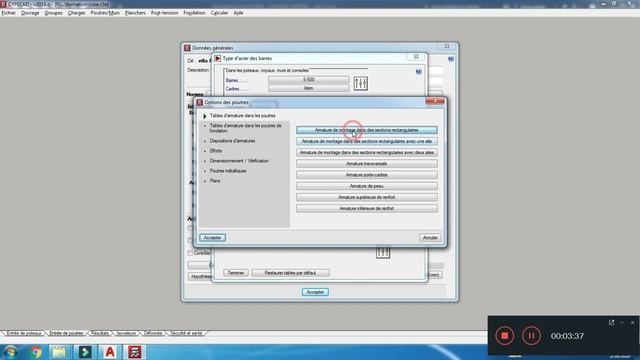The image size is (640, 360).
Task: Click Annuler in Options des poutres dialog
Action: pos(430,238)
